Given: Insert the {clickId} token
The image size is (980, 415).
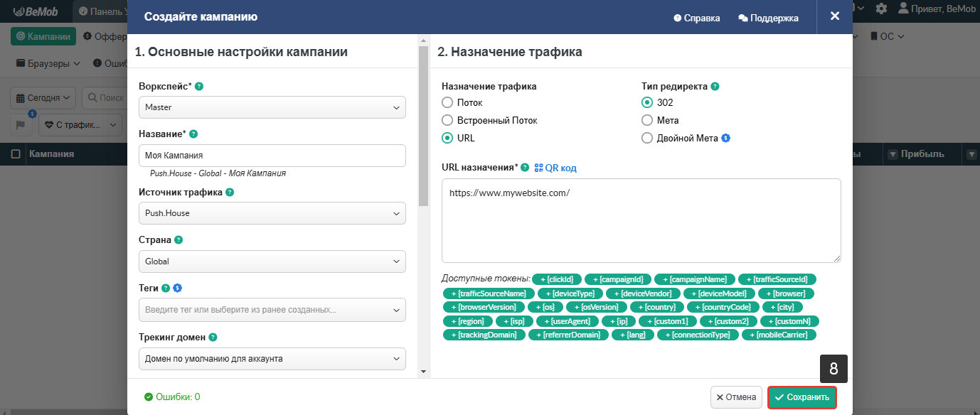Looking at the screenshot, I should point(557,279).
